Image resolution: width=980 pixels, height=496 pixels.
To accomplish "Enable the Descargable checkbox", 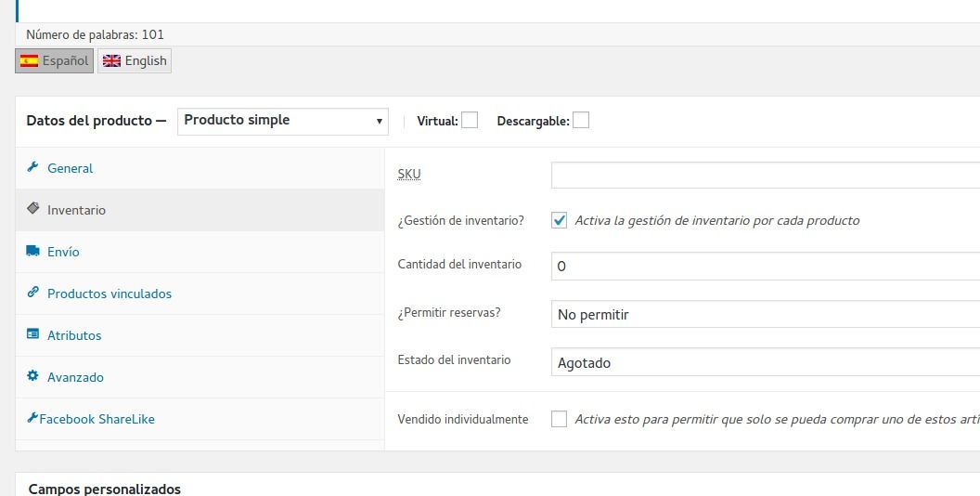I will (x=581, y=120).
